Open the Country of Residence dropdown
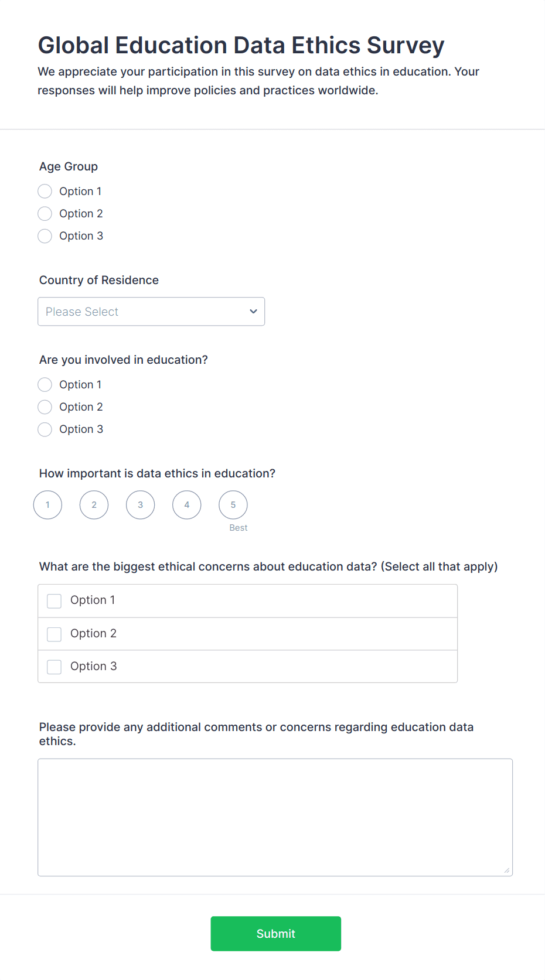 151,312
